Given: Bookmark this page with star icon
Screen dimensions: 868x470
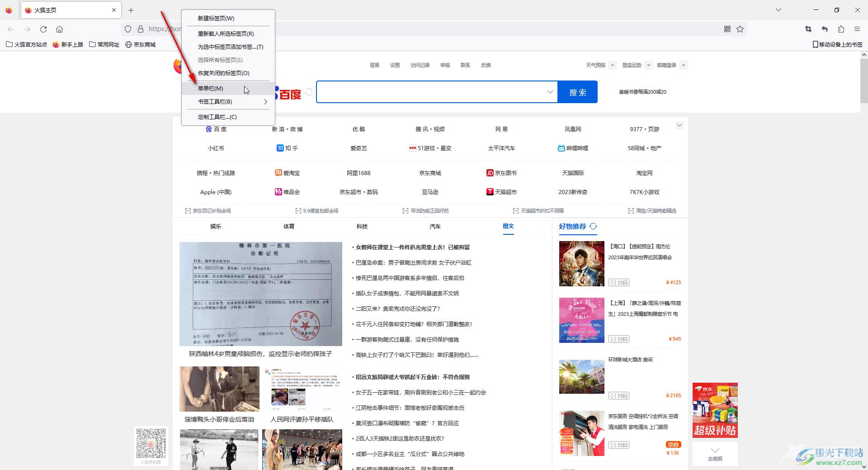Looking at the screenshot, I should 740,29.
